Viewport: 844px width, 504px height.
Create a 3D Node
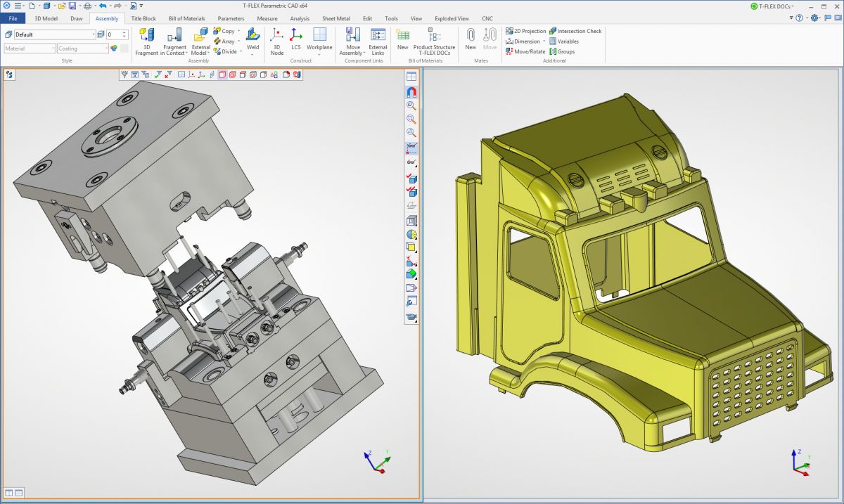[277, 41]
